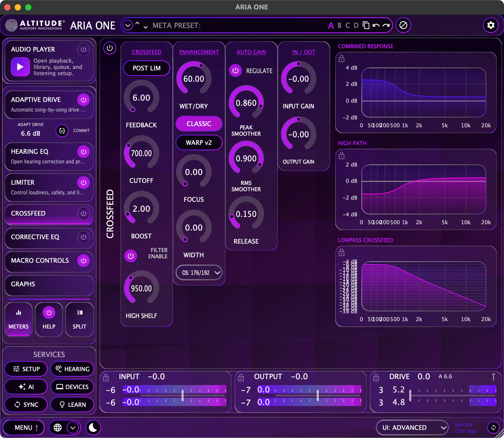The width and height of the screenshot is (504, 438).
Task: Toggle the Limiter power button
Action: click(84, 183)
